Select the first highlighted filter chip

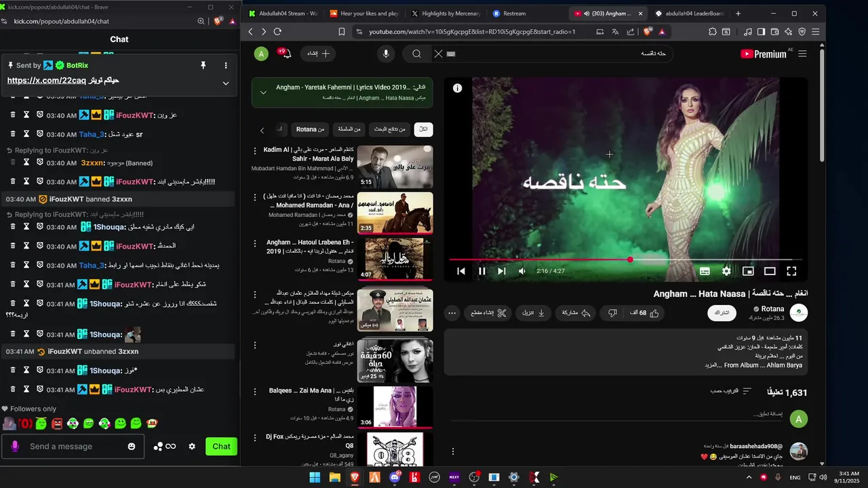point(423,129)
